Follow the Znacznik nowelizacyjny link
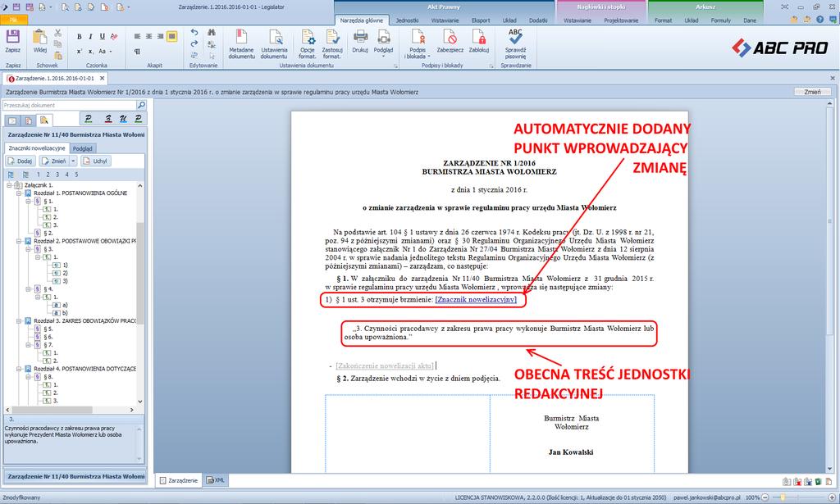 (476, 300)
